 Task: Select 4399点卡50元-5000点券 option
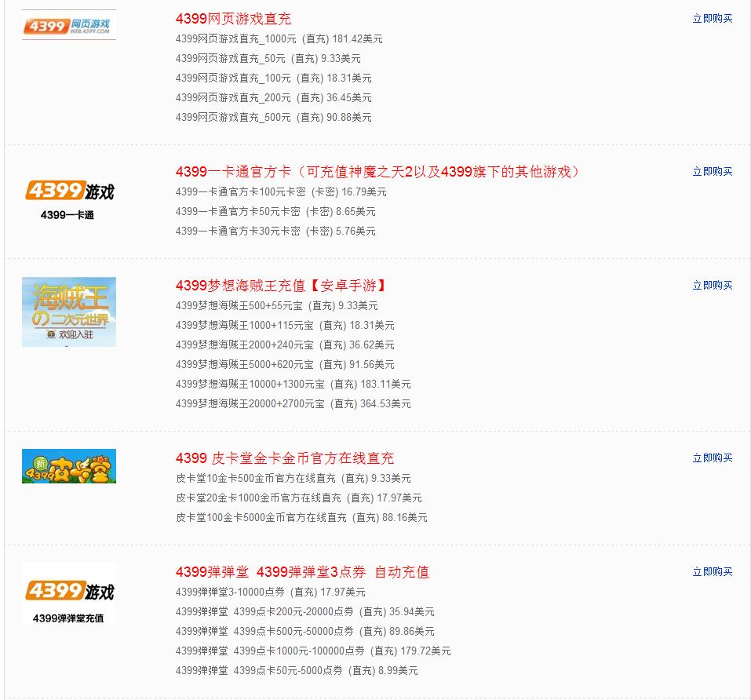point(297,671)
